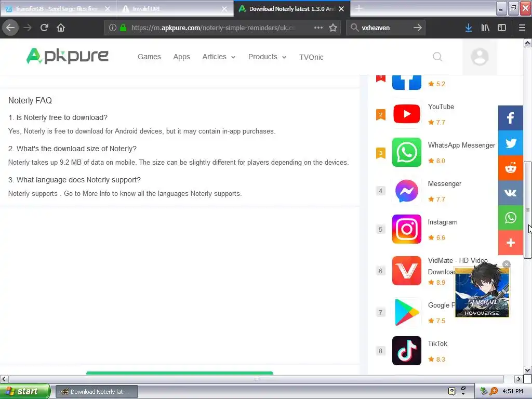Screen dimensions: 532x399
Task: Share the page on Twitter
Action: (510, 143)
